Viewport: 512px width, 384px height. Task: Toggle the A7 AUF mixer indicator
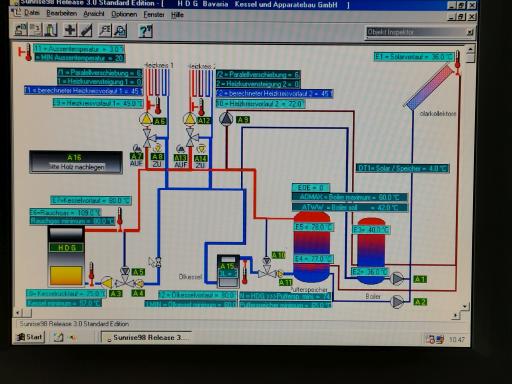pyautogui.click(x=136, y=156)
